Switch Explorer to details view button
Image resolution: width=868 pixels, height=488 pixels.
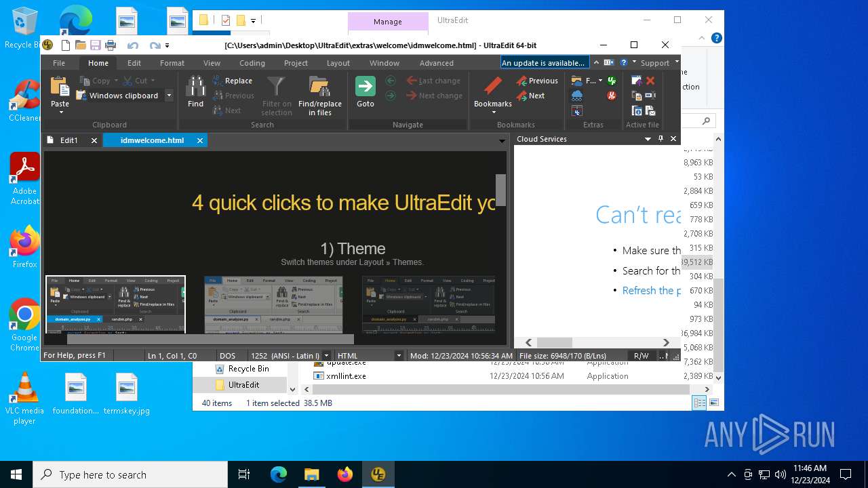699,403
